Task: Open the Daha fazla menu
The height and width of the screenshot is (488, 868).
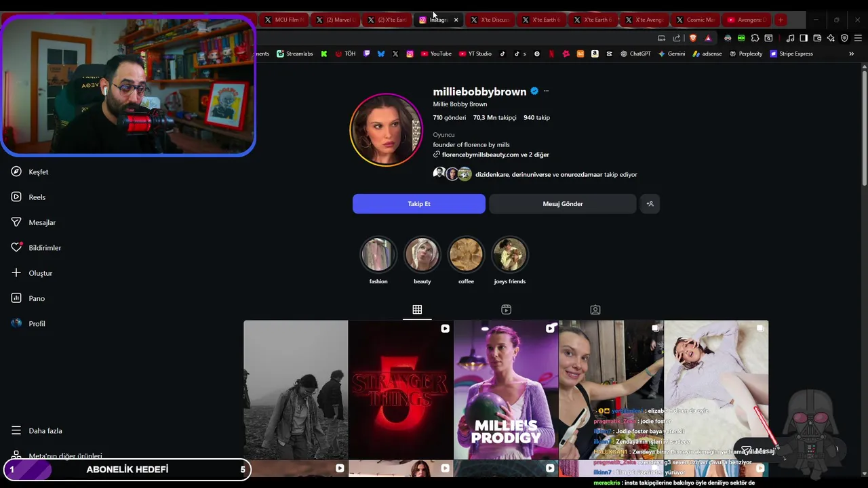Action: pyautogui.click(x=37, y=430)
